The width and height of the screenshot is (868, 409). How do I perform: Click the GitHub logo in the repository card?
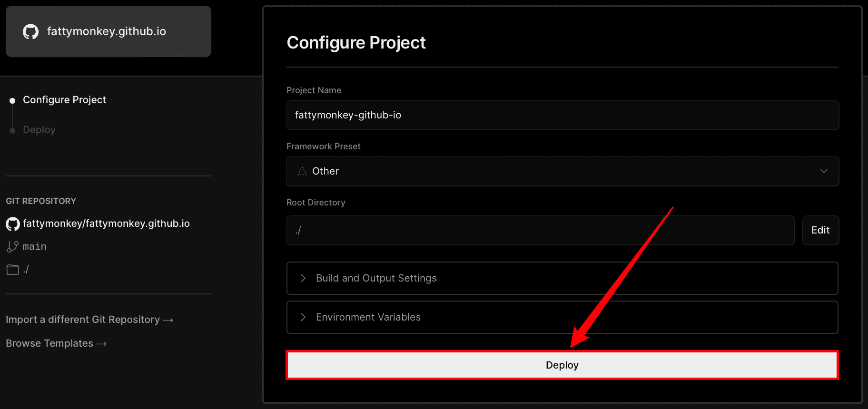coord(30,32)
